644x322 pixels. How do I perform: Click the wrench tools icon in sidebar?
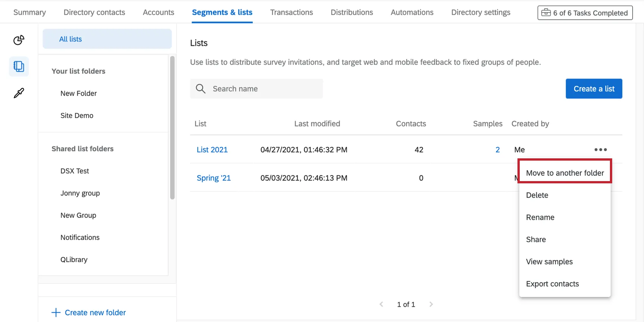[x=19, y=93]
